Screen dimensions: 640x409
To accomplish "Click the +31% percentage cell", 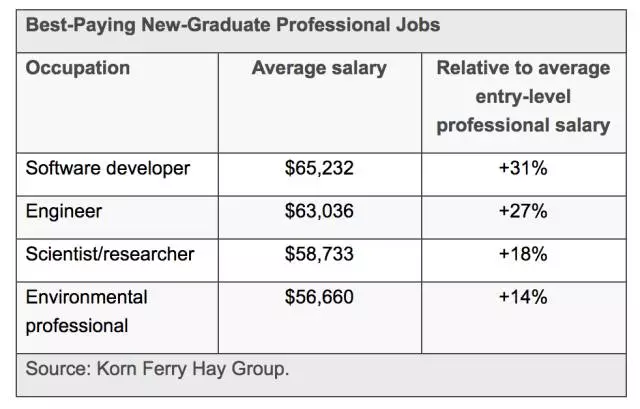I will [x=523, y=168].
